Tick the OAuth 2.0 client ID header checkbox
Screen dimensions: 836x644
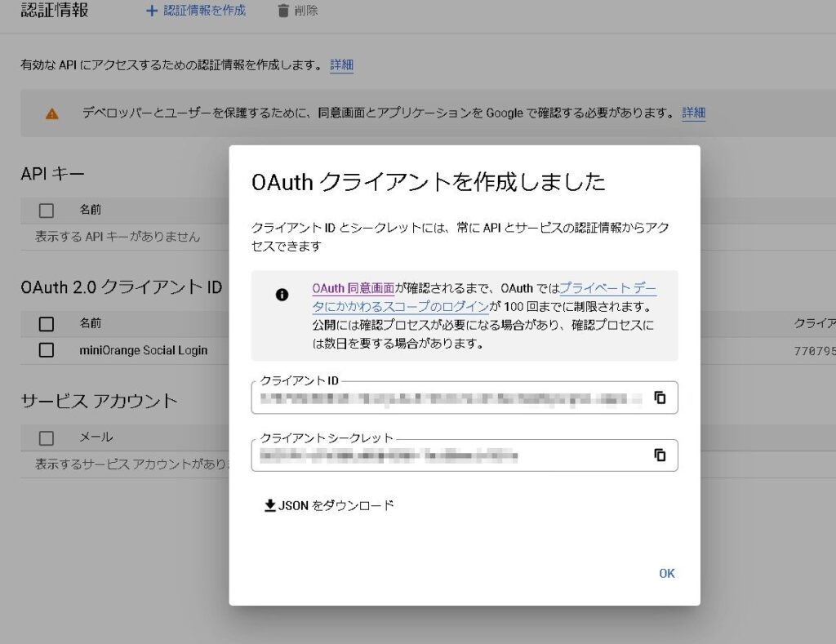pos(47,324)
